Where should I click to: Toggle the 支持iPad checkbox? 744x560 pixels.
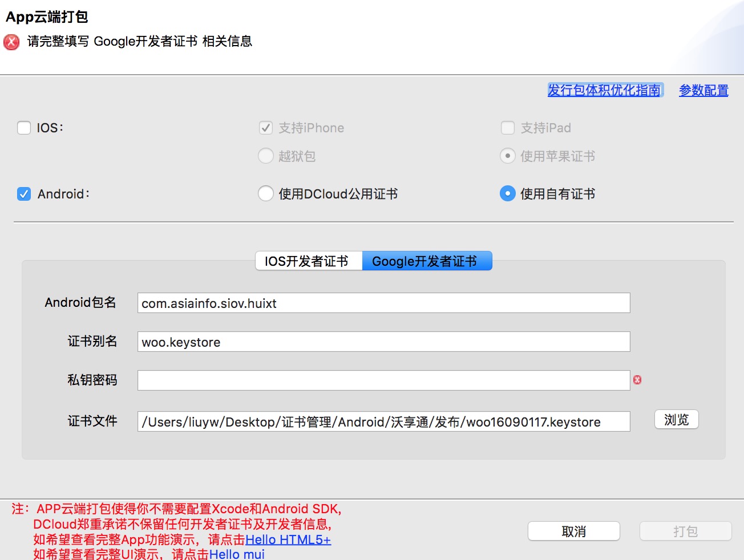(x=508, y=128)
